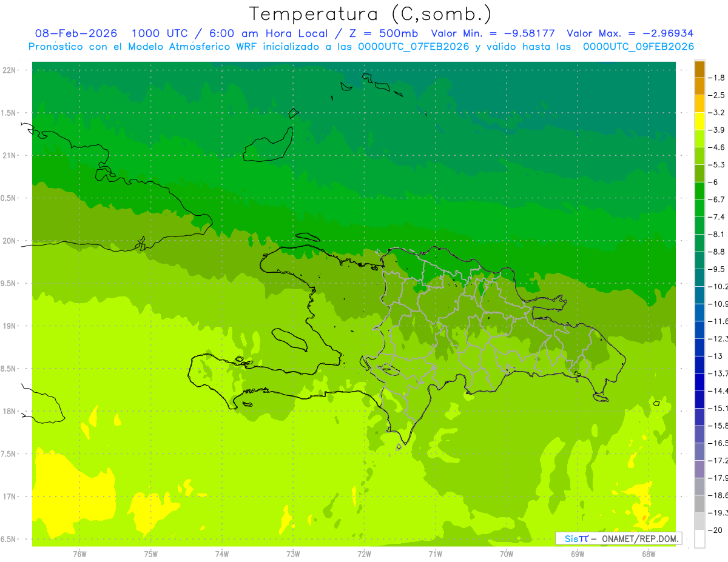Pick the gray swatch between -18.6 and -19.3
The image size is (728, 562).
699,504
